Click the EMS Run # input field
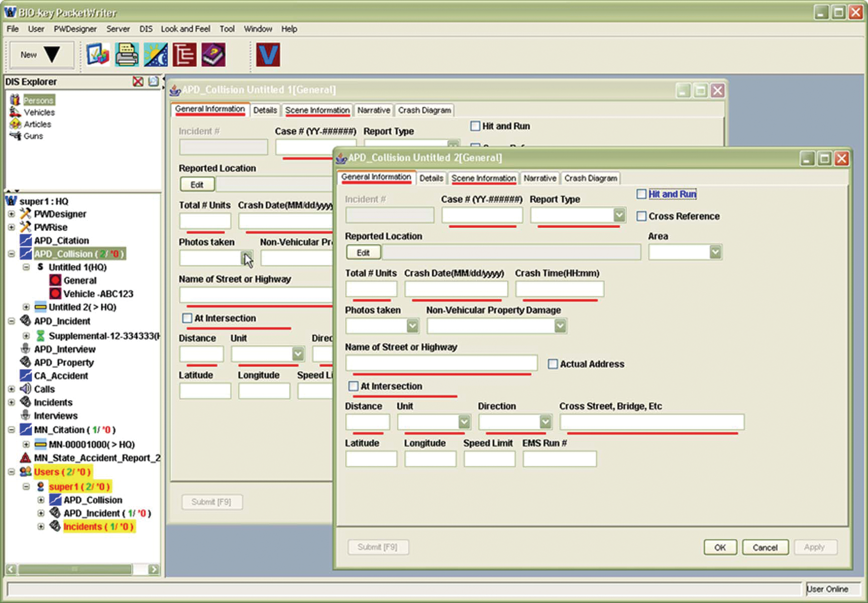 (x=559, y=459)
